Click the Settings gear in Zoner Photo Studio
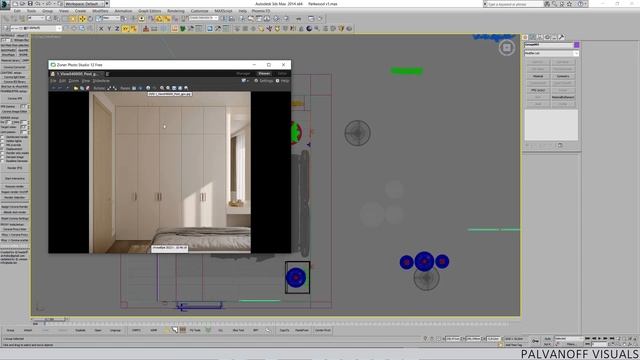 pos(256,81)
